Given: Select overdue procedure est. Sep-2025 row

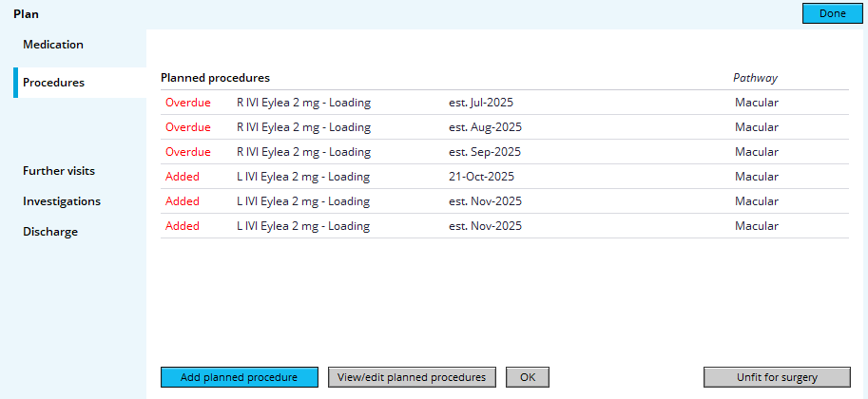Looking at the screenshot, I should pyautogui.click(x=303, y=152).
